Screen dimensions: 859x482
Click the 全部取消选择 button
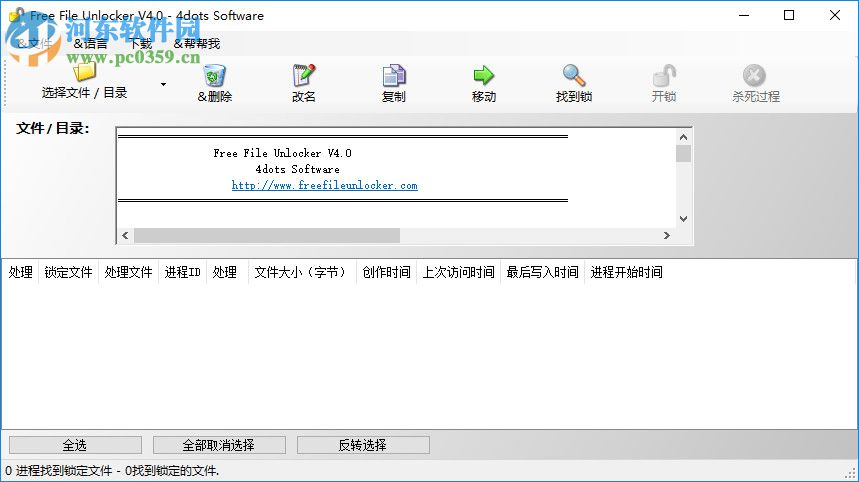coord(219,445)
